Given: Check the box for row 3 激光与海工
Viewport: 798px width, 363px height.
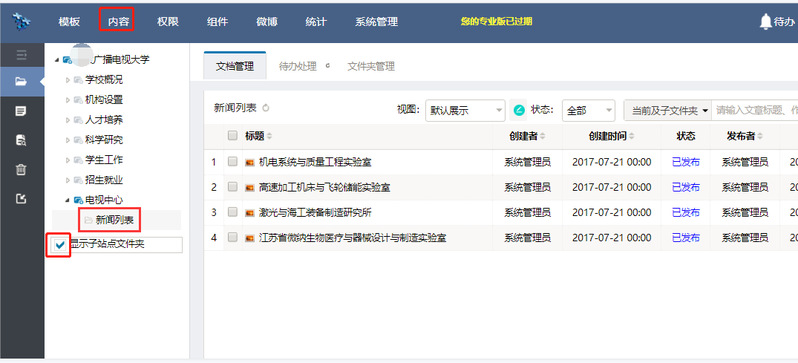Looking at the screenshot, I should click(233, 212).
